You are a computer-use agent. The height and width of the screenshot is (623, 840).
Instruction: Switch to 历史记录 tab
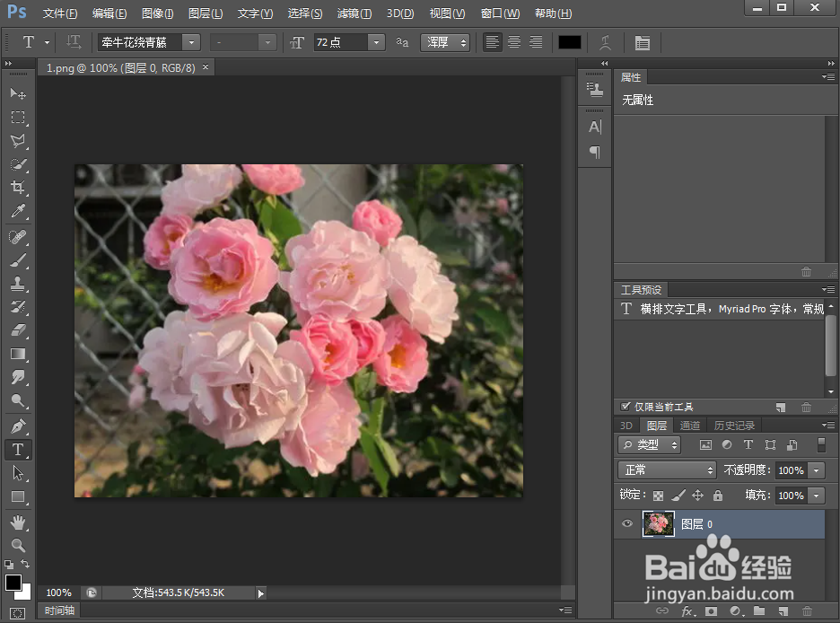click(x=734, y=426)
